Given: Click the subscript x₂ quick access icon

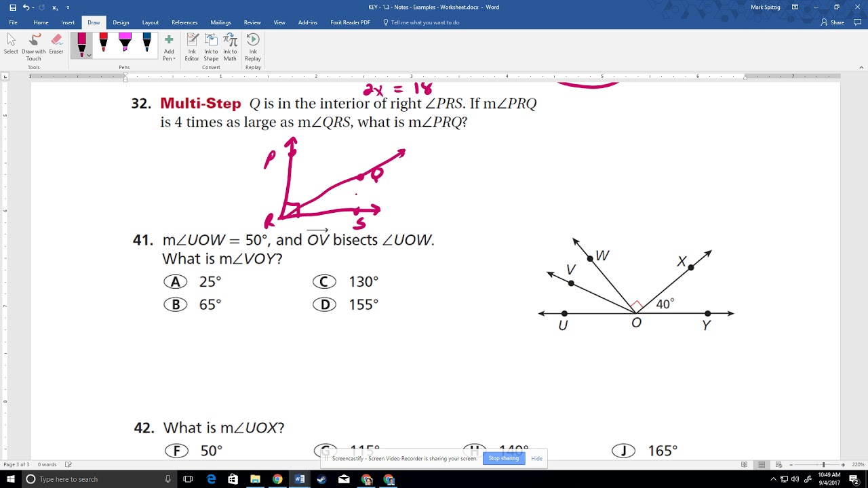Looking at the screenshot, I should (54, 7).
